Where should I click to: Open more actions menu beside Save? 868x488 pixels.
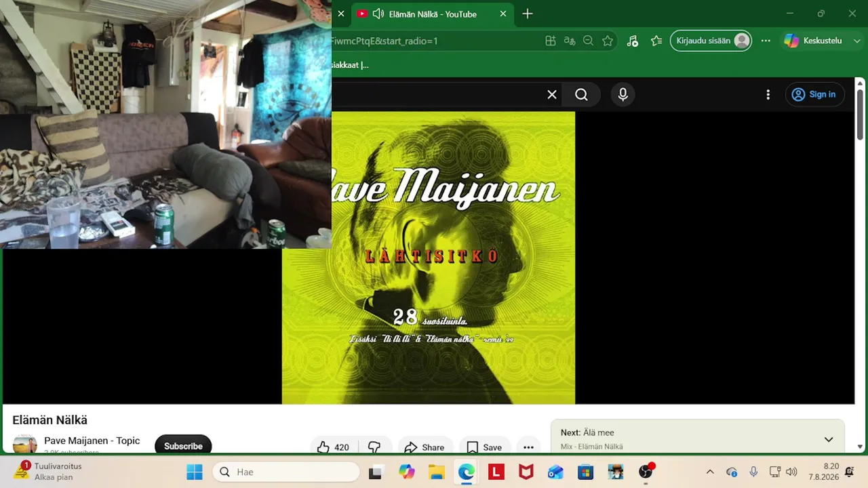coord(528,447)
